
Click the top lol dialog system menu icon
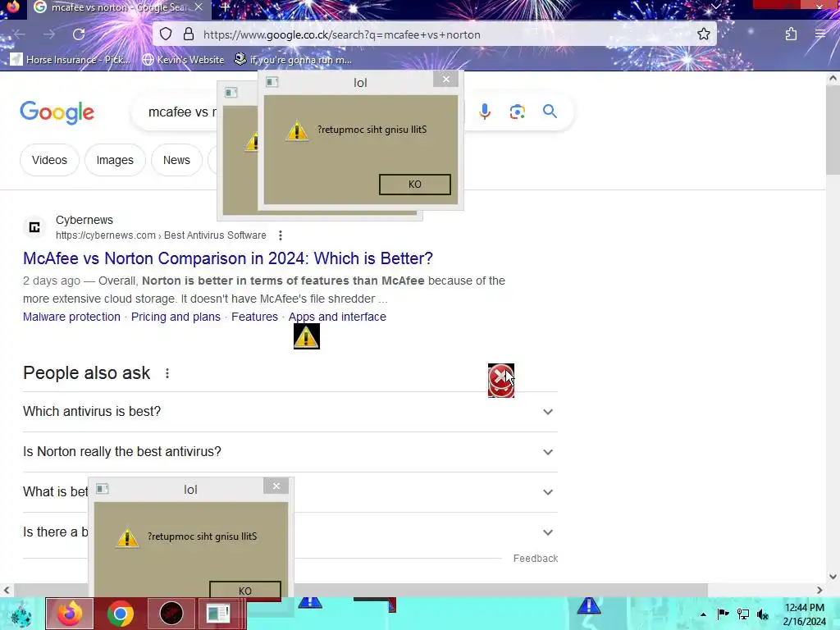coord(272,82)
